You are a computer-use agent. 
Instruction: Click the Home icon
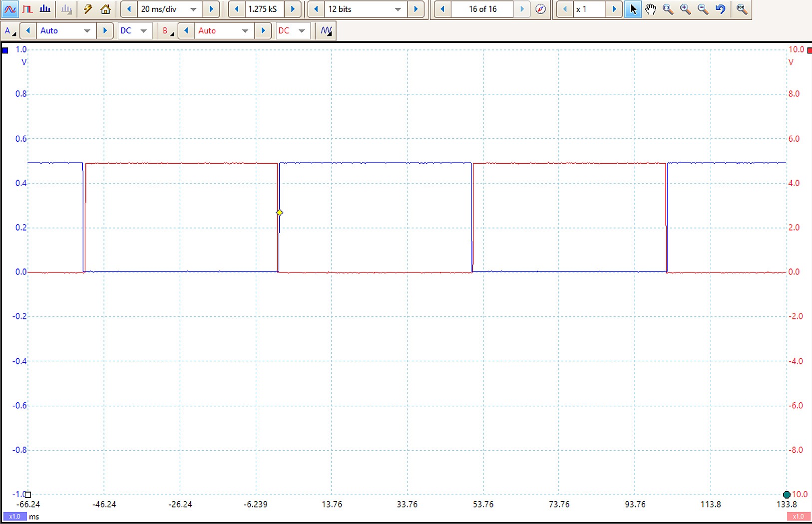click(x=105, y=9)
